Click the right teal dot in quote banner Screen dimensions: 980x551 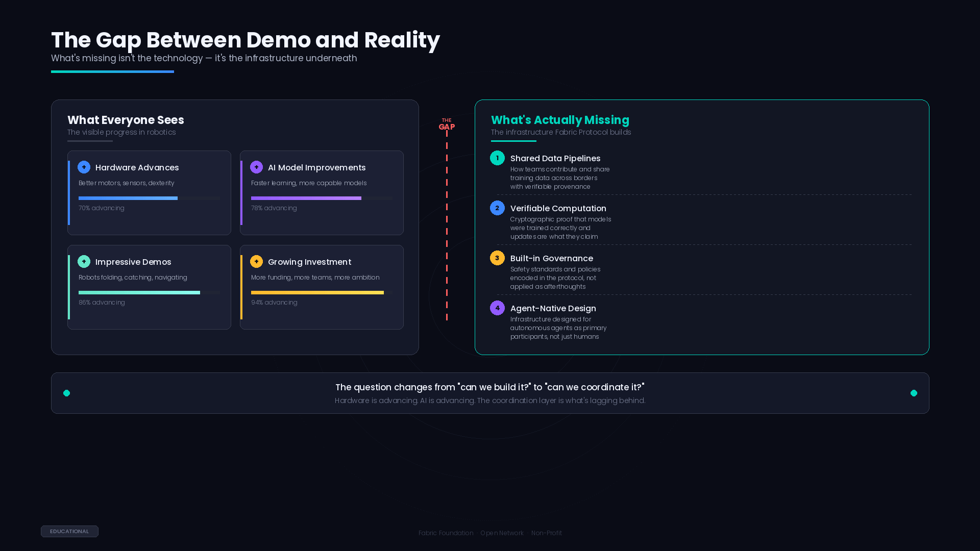(x=914, y=393)
